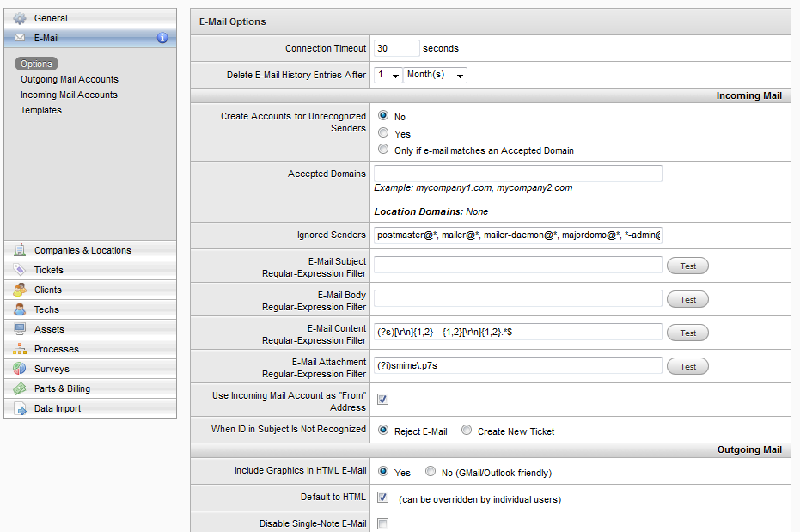
Task: Open Incoming Mail Accounts
Action: pyautogui.click(x=69, y=95)
